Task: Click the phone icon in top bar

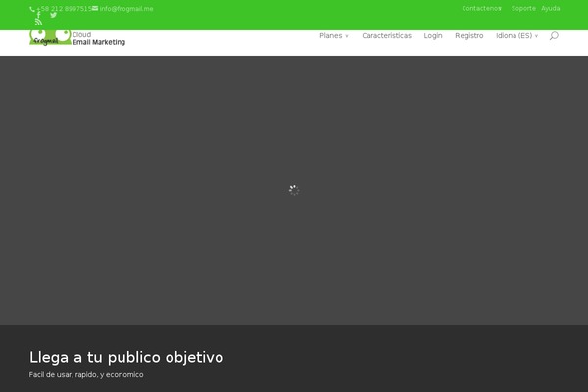Action: pyautogui.click(x=32, y=9)
